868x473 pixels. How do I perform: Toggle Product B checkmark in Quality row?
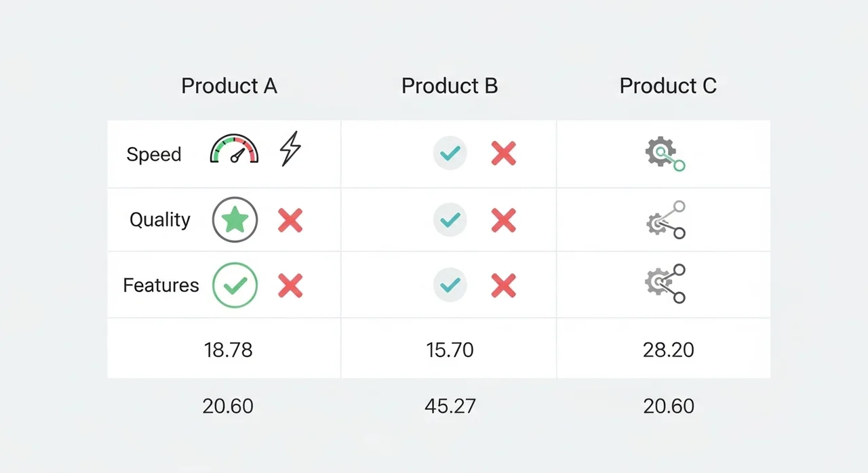pos(450,220)
